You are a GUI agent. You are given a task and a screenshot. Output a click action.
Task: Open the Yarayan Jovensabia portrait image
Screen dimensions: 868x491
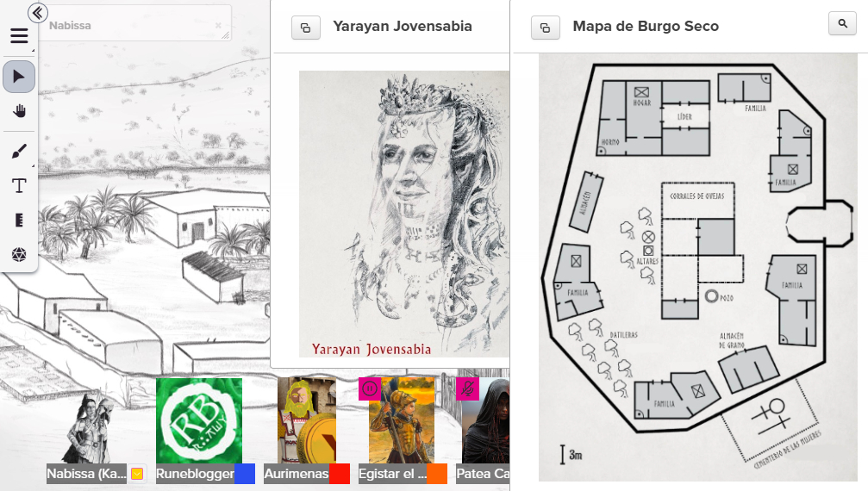tap(404, 214)
